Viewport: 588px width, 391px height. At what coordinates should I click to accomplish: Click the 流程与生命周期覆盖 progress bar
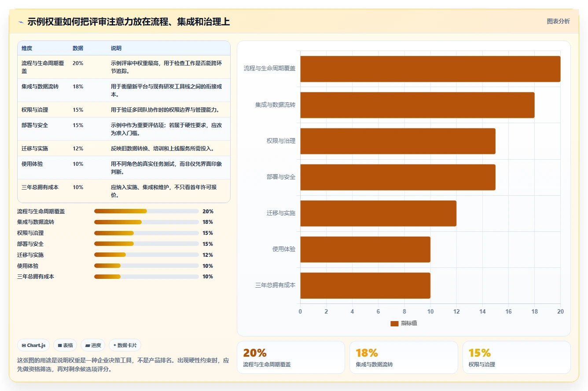[x=147, y=211]
